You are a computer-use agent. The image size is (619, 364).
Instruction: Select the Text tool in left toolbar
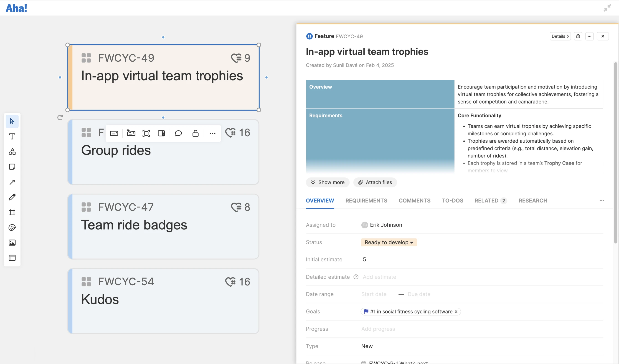pos(12,136)
